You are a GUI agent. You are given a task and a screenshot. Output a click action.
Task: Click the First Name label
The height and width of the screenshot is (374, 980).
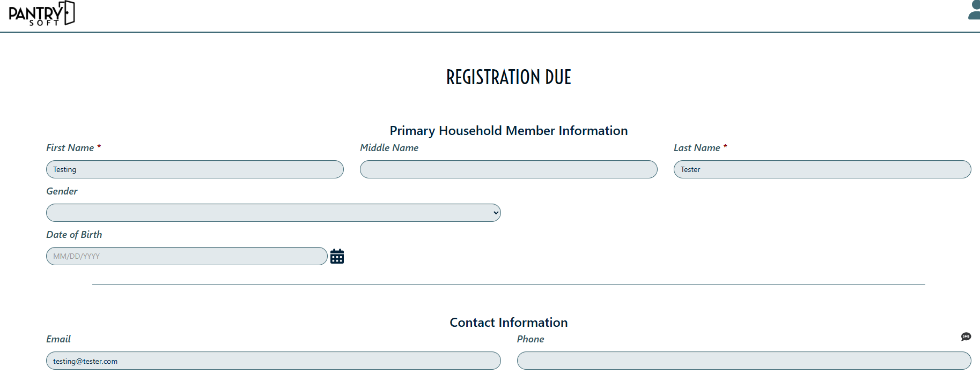[x=70, y=148]
